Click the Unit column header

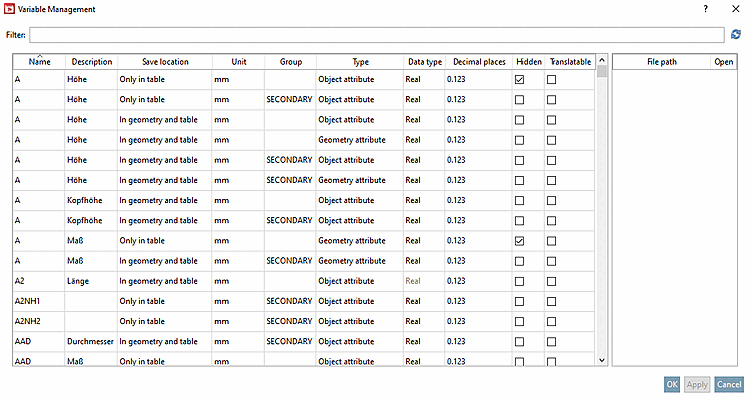click(x=239, y=62)
